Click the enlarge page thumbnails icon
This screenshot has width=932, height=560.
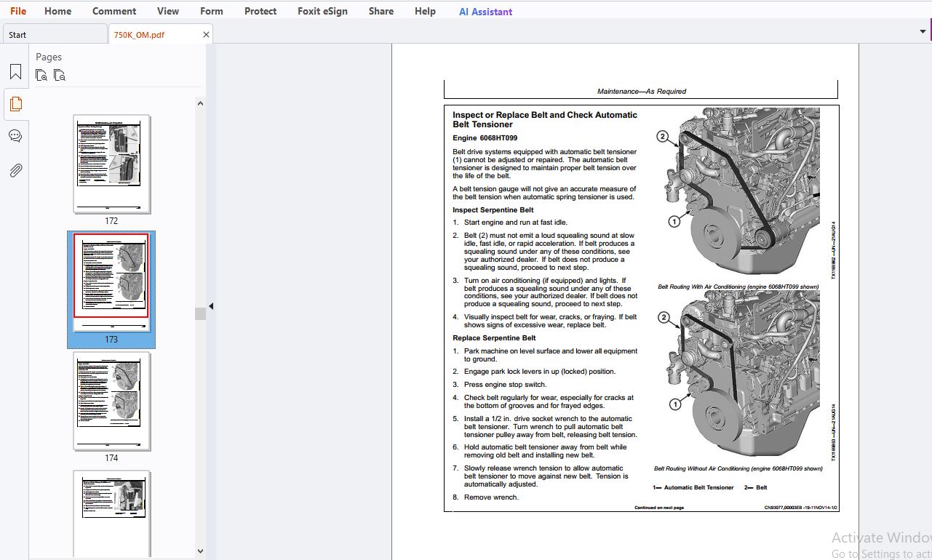pyautogui.click(x=41, y=75)
